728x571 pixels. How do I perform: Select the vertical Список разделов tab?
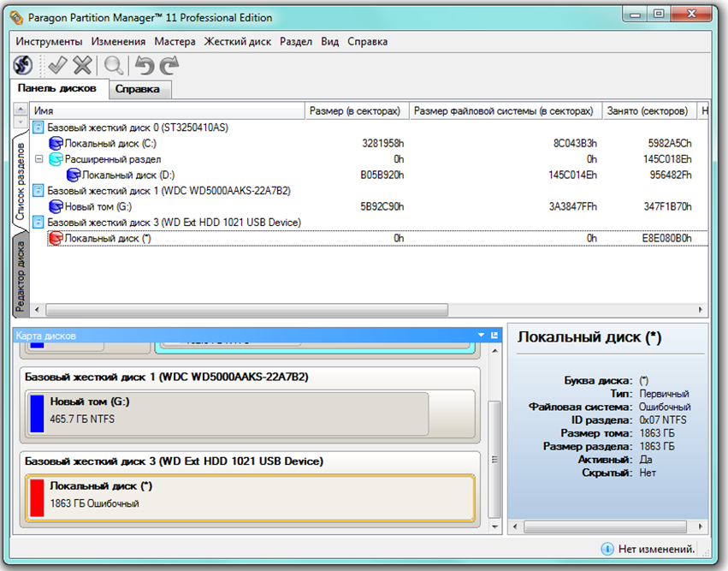click(x=20, y=181)
